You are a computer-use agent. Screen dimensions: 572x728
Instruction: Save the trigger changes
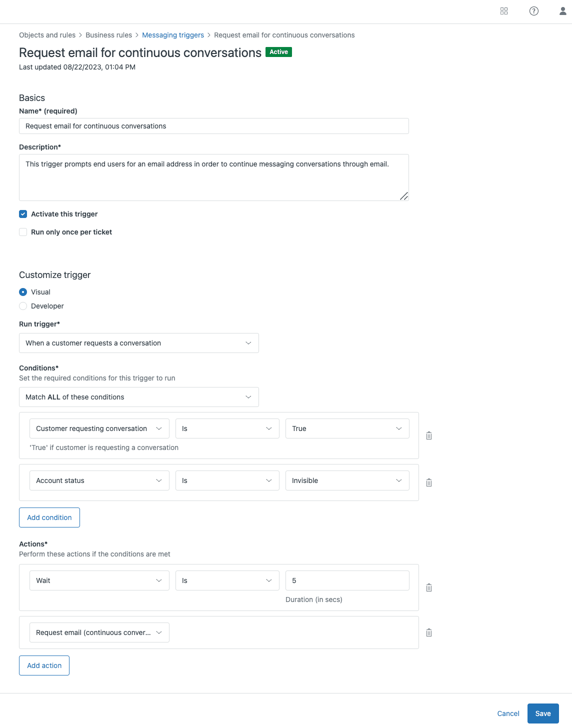tap(543, 713)
